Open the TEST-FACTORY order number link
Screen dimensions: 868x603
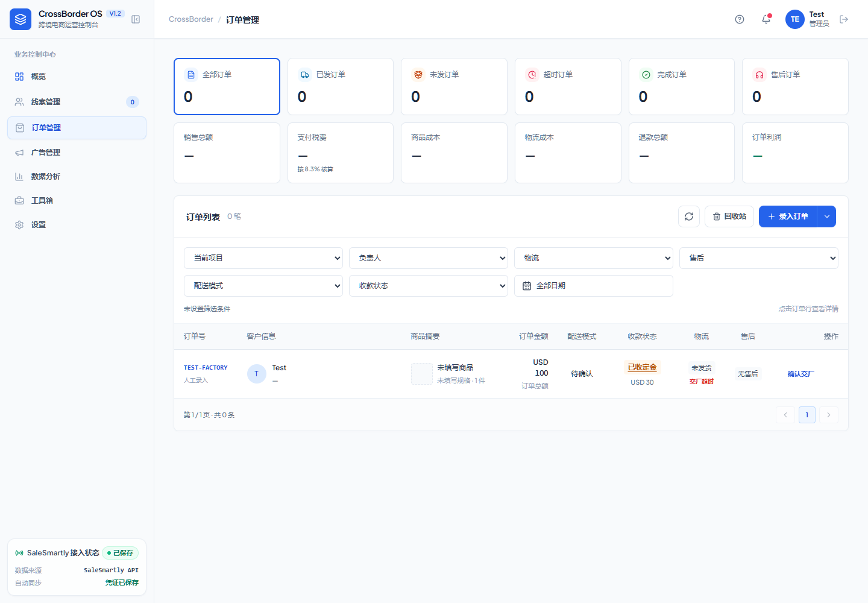pyautogui.click(x=206, y=368)
